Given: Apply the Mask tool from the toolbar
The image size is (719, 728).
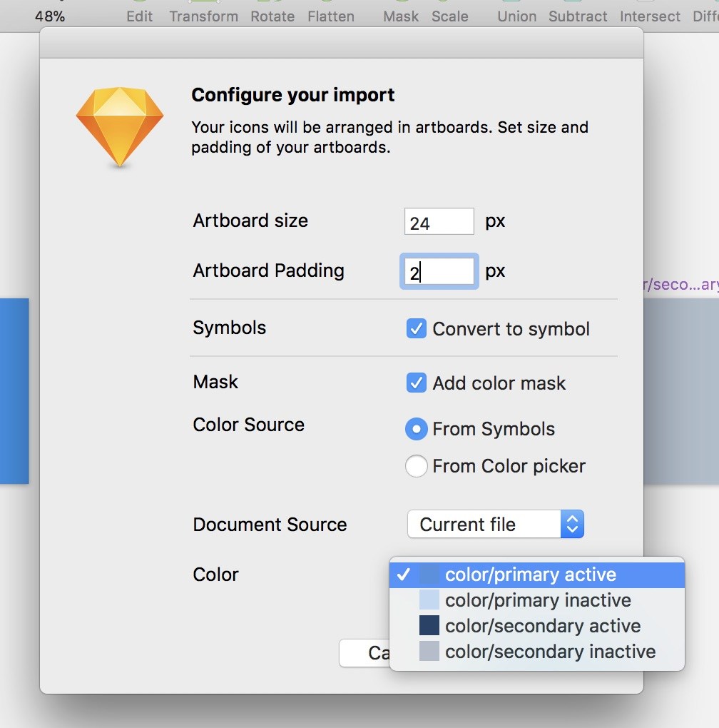Looking at the screenshot, I should [400, 16].
